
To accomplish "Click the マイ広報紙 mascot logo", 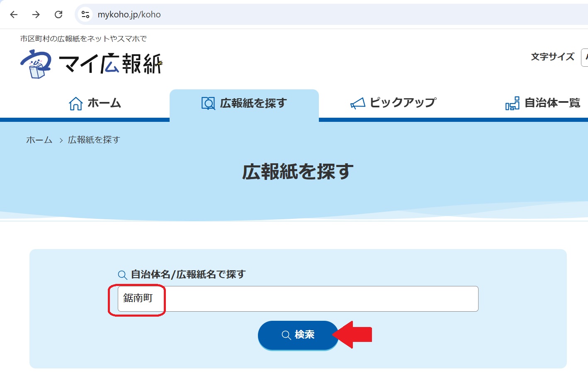I will [x=36, y=64].
